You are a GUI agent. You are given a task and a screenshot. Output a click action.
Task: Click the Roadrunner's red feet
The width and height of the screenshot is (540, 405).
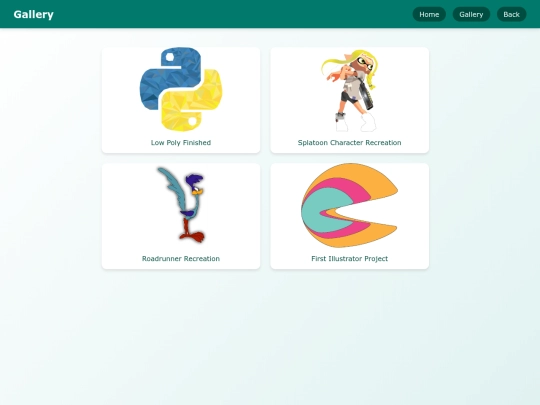193,237
